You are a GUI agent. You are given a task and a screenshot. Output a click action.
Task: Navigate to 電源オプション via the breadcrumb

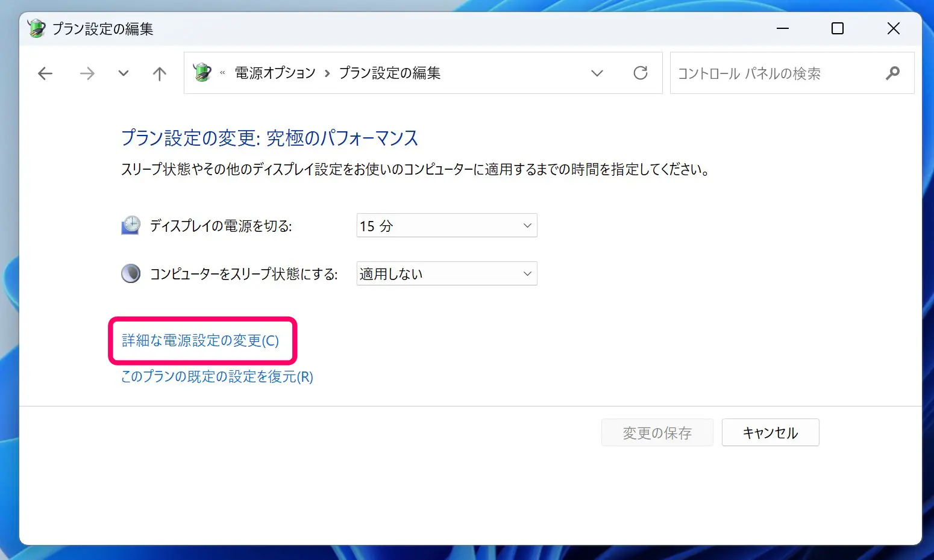[274, 72]
